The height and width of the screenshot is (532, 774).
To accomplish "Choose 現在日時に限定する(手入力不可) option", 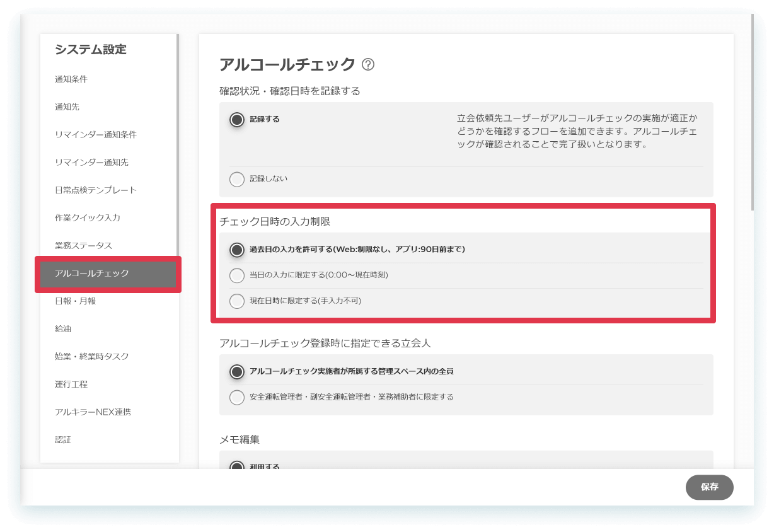I will [237, 301].
